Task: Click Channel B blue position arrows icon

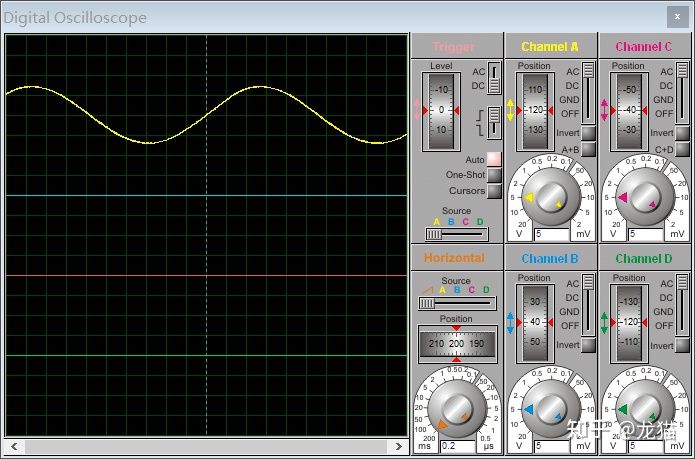Action: [x=510, y=323]
